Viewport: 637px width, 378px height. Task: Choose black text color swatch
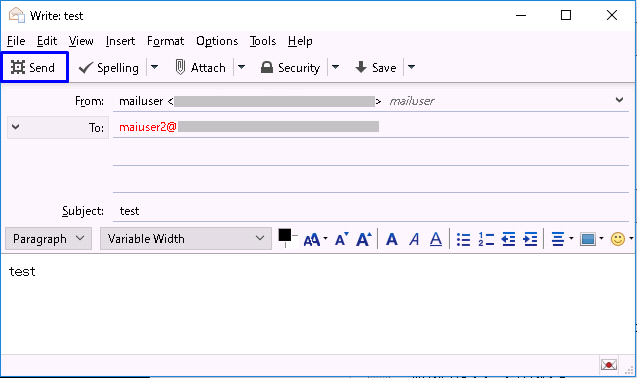pyautogui.click(x=284, y=235)
